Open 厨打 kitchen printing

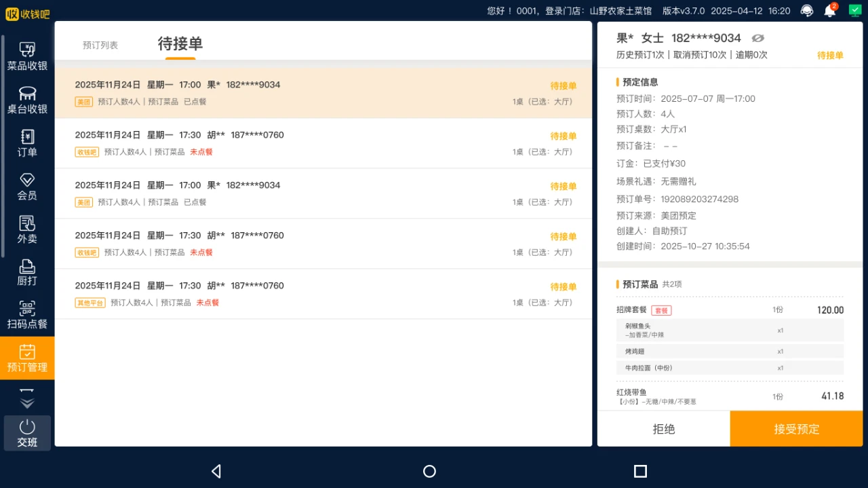pos(27,273)
